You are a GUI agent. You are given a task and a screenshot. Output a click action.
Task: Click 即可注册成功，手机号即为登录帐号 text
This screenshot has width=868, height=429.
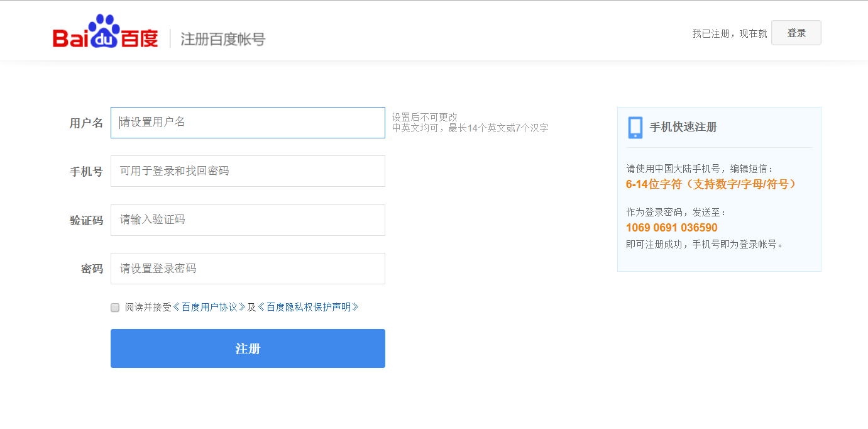pos(705,244)
